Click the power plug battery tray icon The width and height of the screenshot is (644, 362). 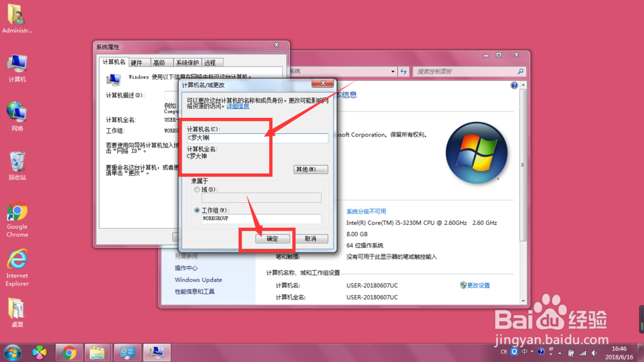pyautogui.click(x=571, y=352)
